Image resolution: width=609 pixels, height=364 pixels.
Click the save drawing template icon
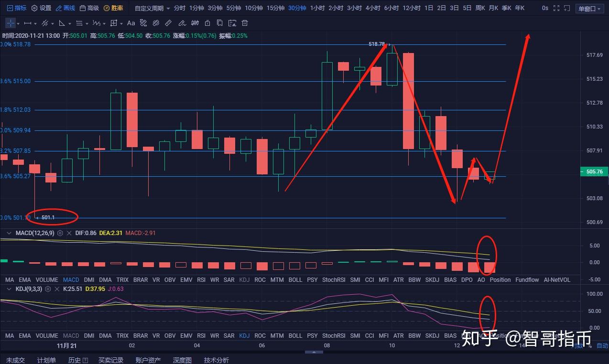(232, 23)
